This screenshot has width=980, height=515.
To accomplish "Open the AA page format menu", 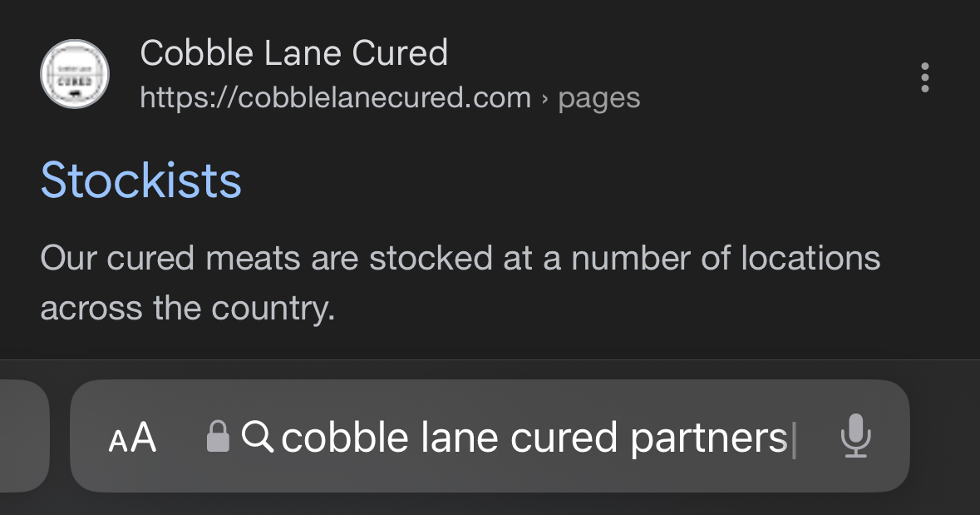I will coord(132,437).
